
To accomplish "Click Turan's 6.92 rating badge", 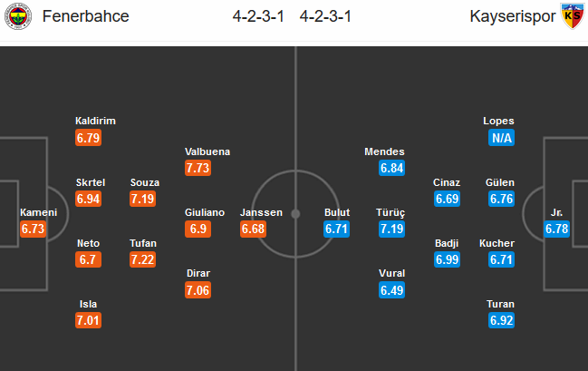I will click(x=501, y=320).
